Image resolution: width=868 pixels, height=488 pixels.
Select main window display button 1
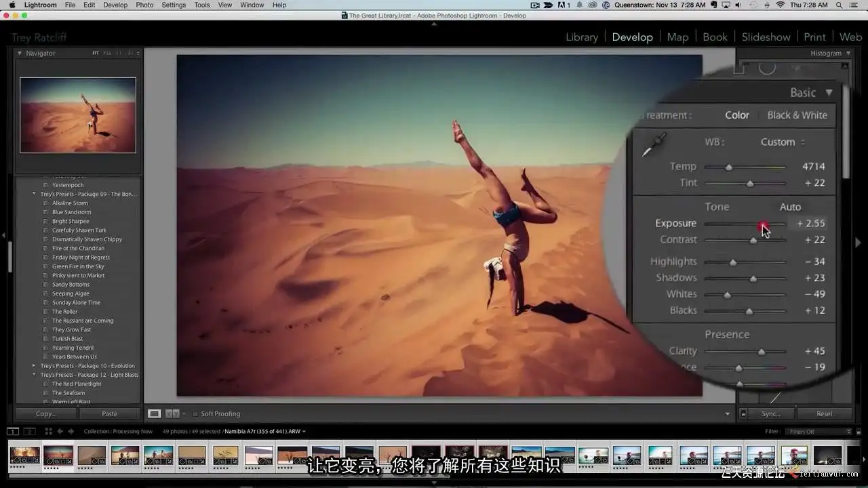[13, 431]
